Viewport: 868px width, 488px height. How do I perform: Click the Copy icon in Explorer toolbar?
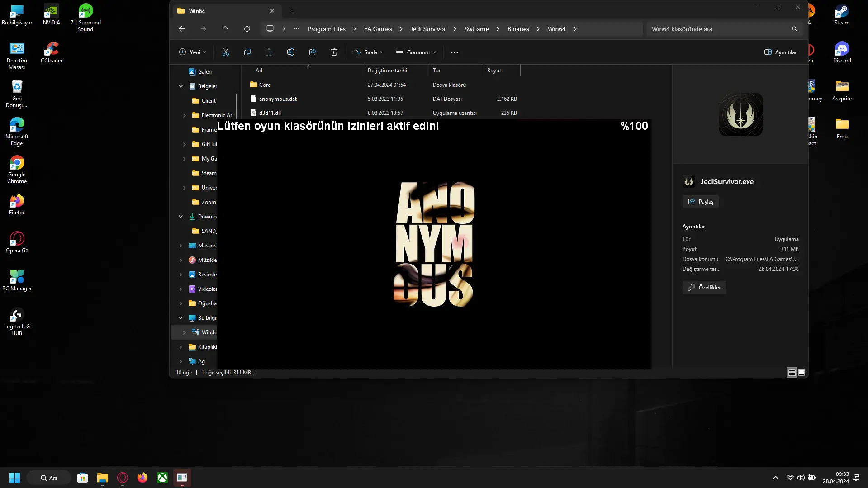click(x=247, y=52)
